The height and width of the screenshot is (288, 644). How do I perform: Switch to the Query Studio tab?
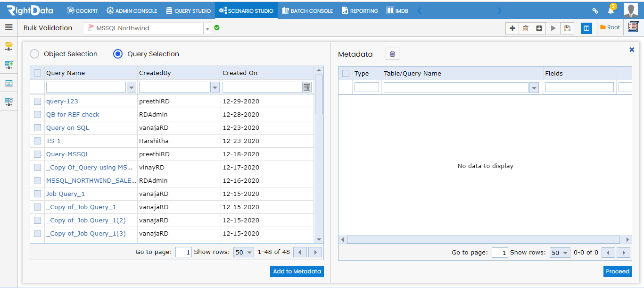pyautogui.click(x=189, y=10)
